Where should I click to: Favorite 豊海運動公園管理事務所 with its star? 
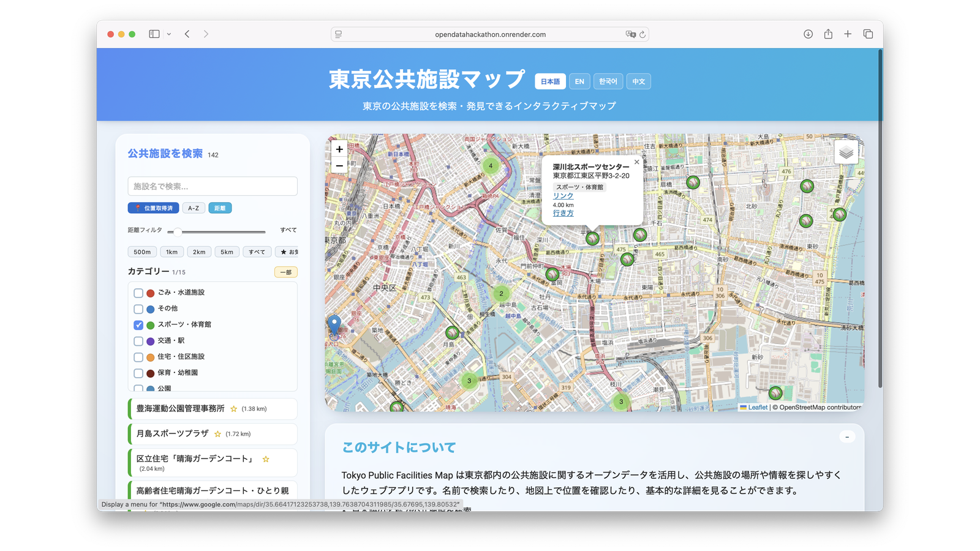[233, 409]
